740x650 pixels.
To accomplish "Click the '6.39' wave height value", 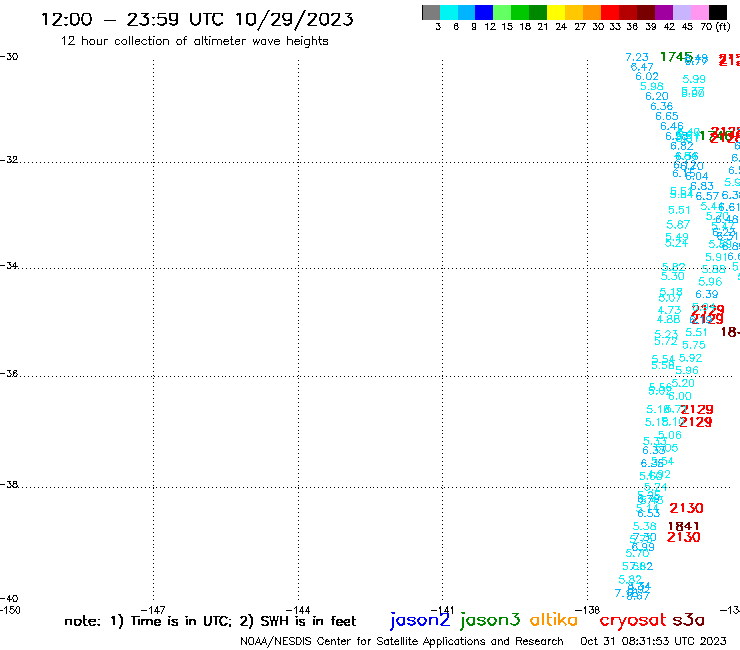I will (707, 295).
